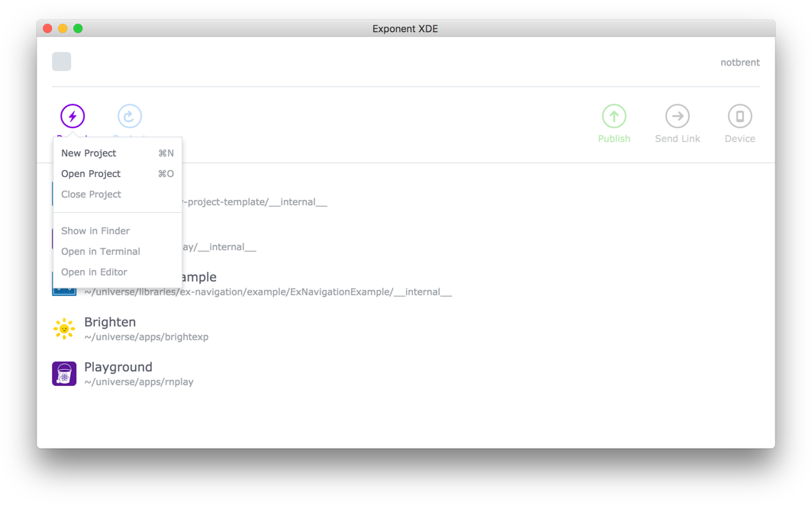Click the Send Link label
812x505 pixels.
[x=678, y=139]
